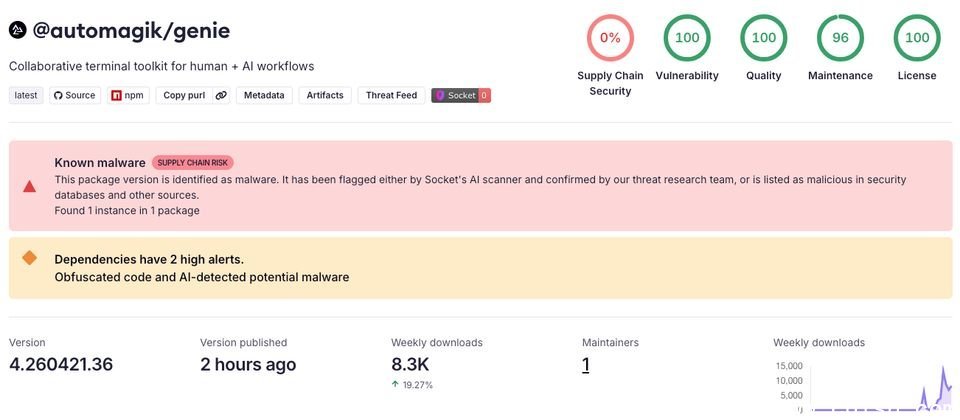Screen dimensions: 960x420
Task: Click the purl link chain icon
Action: [x=221, y=95]
